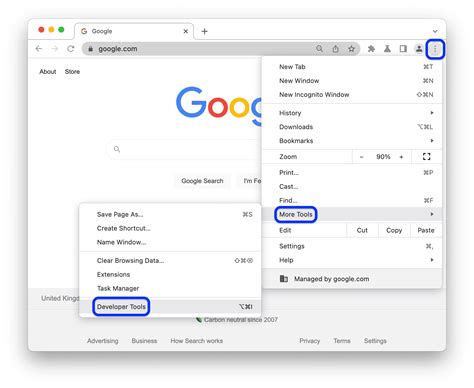
Task: Click the profile avatar icon in toolbar
Action: click(x=419, y=49)
